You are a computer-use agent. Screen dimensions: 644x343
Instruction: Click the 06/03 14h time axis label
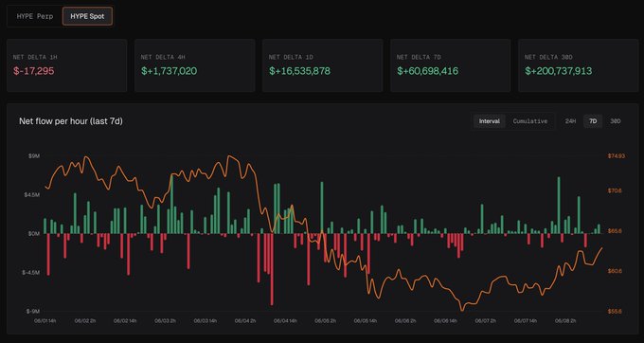pos(206,320)
